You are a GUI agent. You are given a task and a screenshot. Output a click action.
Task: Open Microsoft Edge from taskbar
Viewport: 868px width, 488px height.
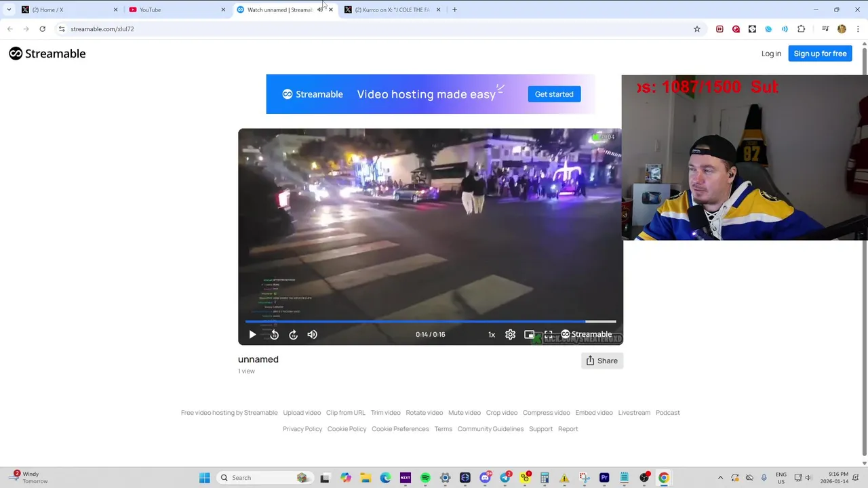tap(385, 478)
